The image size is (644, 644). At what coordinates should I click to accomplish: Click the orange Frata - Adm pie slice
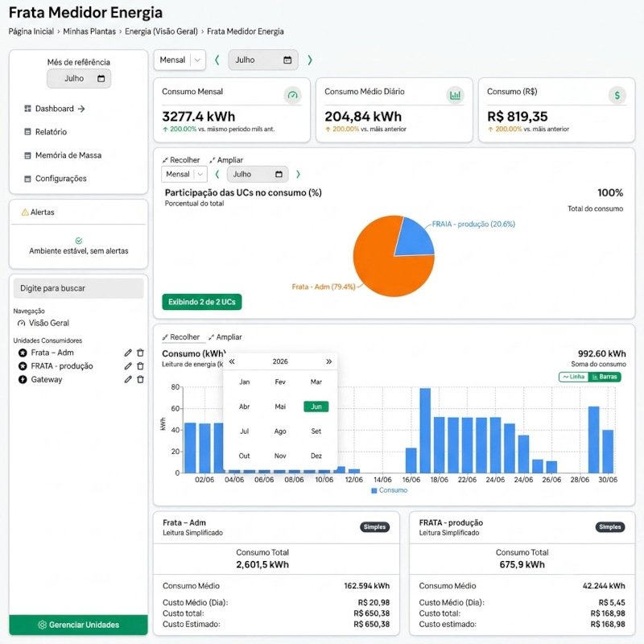point(378,267)
